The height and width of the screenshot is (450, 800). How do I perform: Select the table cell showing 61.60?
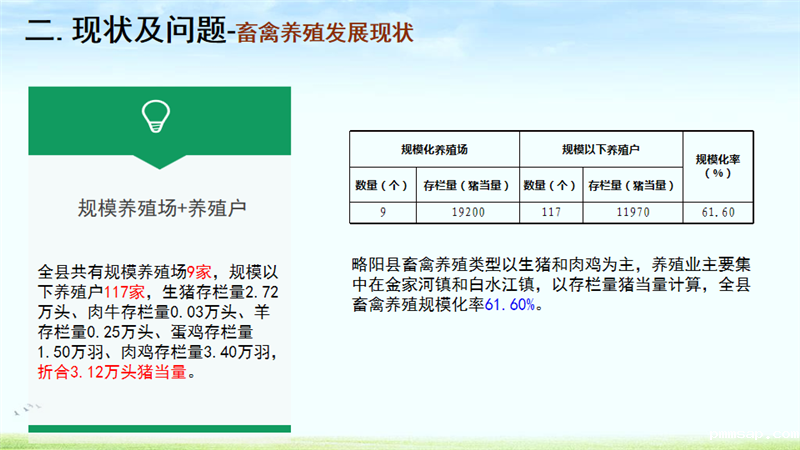[715, 211]
